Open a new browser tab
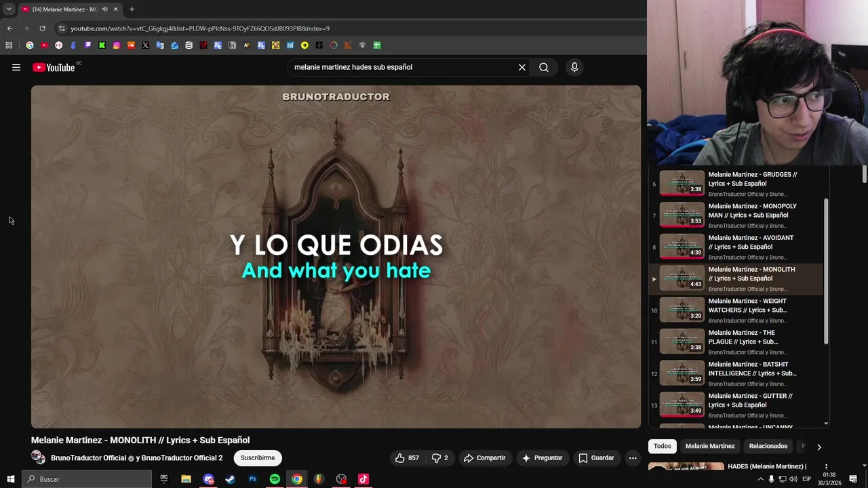The image size is (868, 488). coord(132,9)
